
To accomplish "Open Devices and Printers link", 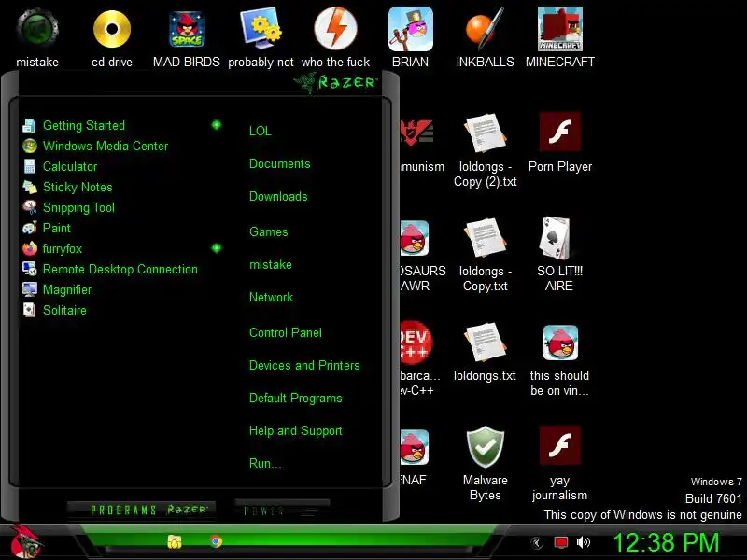I will (304, 365).
